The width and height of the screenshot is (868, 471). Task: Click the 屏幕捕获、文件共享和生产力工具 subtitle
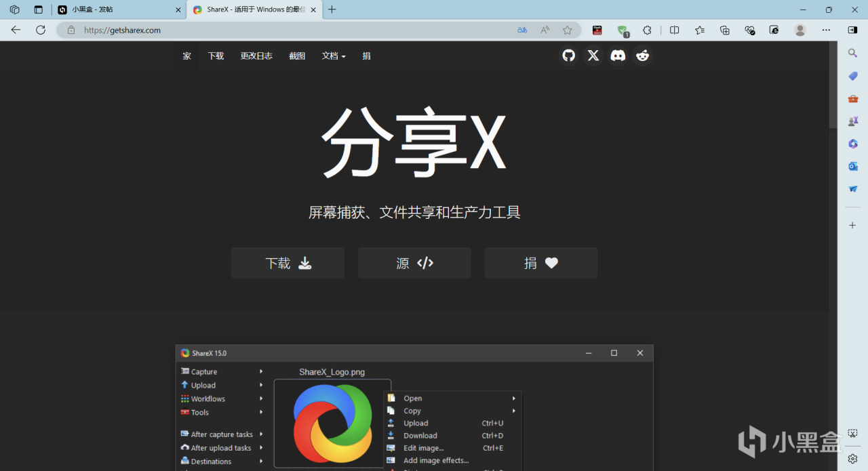click(414, 212)
